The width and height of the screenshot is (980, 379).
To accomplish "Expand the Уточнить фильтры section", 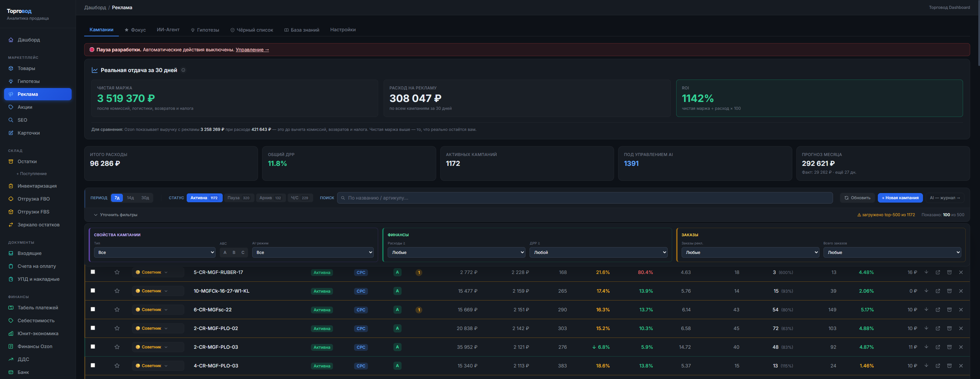I will (116, 215).
